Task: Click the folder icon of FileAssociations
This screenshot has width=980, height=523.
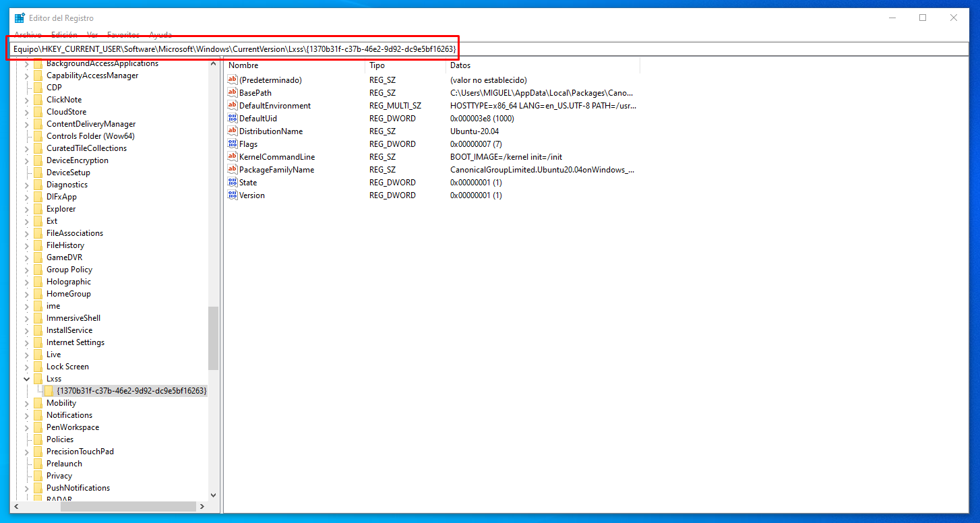Action: [38, 233]
